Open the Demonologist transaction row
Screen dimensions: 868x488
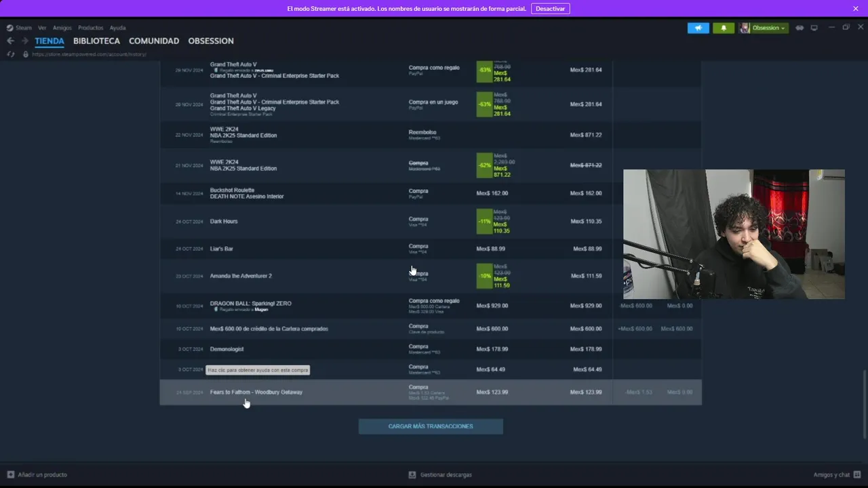click(431, 349)
